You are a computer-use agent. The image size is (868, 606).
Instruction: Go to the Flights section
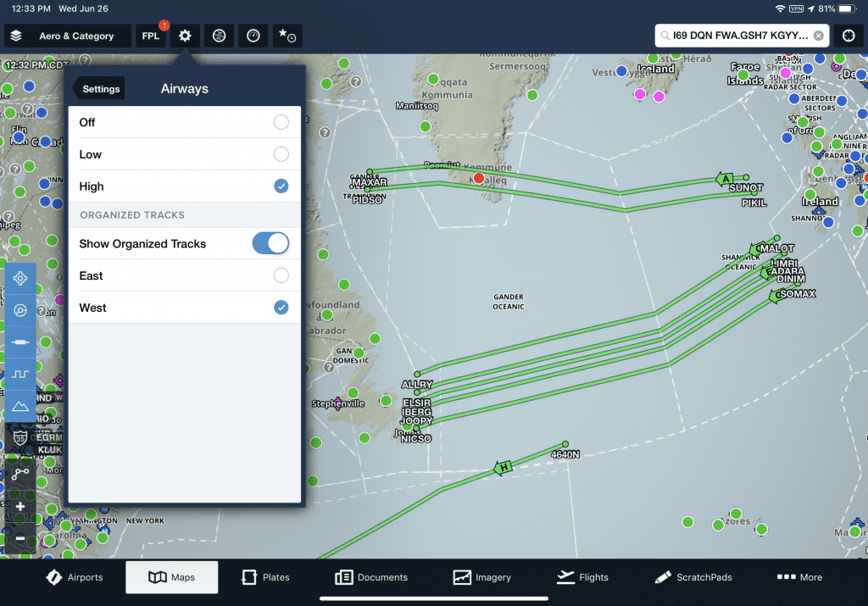pos(582,577)
